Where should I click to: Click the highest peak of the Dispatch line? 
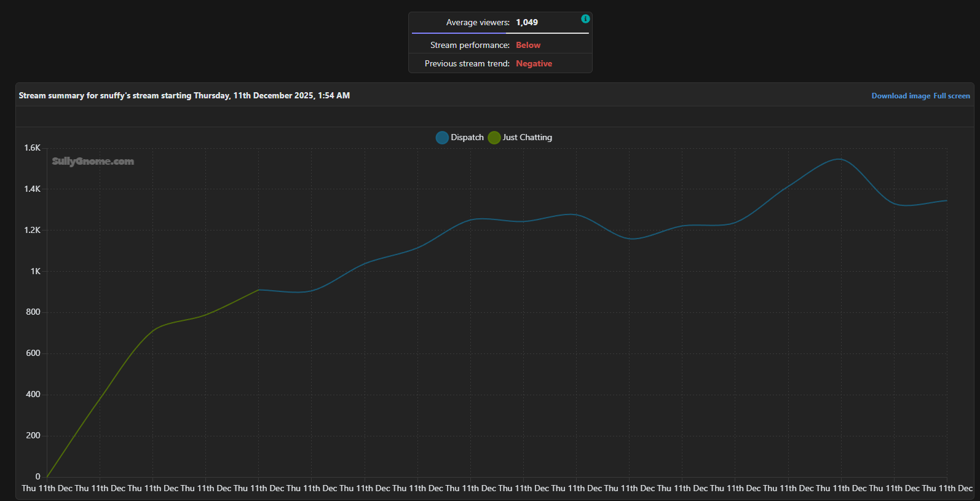click(839, 159)
